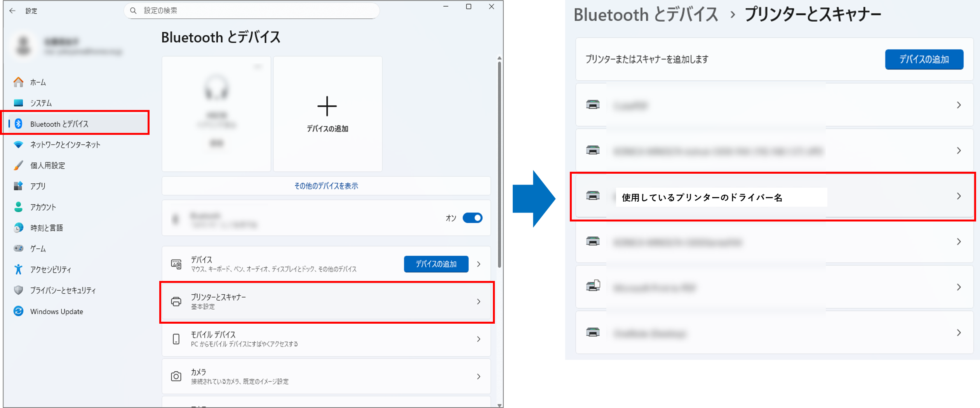This screenshot has width=980, height=408.
Task: Click the back arrow in Settings title bar
Action: pyautogui.click(x=12, y=11)
